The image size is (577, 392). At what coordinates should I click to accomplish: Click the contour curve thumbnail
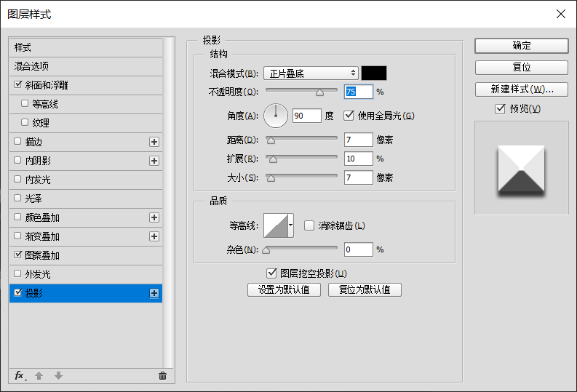(276, 225)
